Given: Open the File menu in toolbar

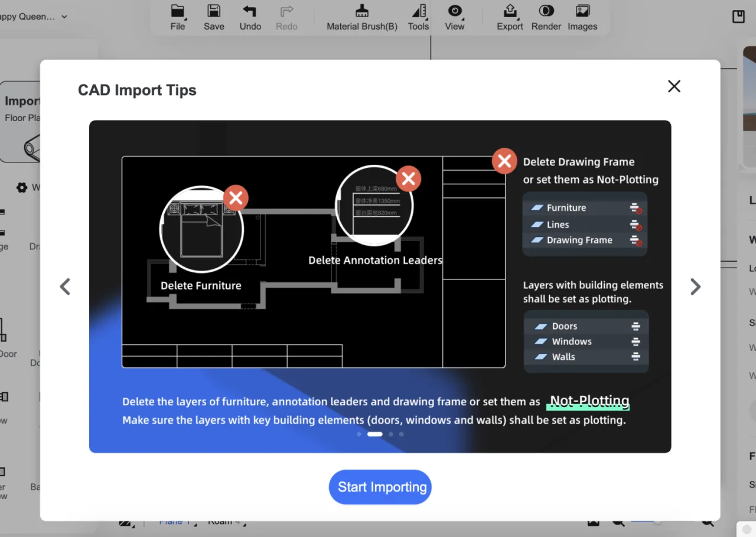Looking at the screenshot, I should [x=178, y=17].
